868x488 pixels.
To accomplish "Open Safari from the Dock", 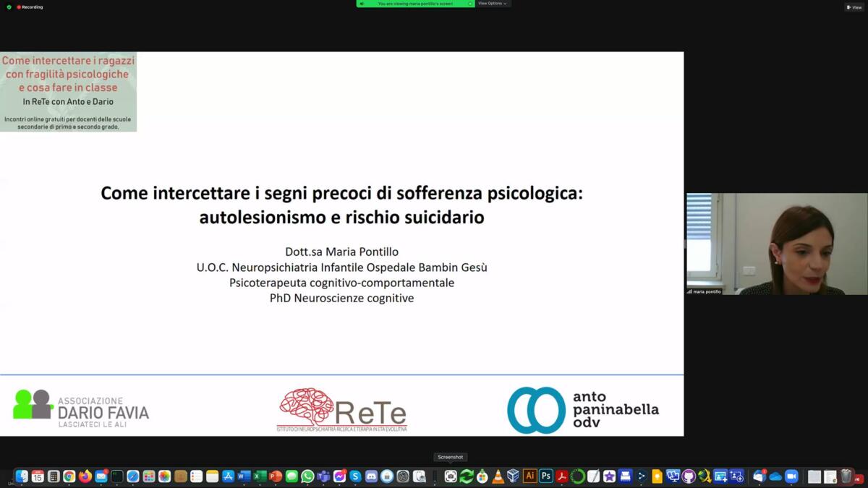I will (133, 476).
